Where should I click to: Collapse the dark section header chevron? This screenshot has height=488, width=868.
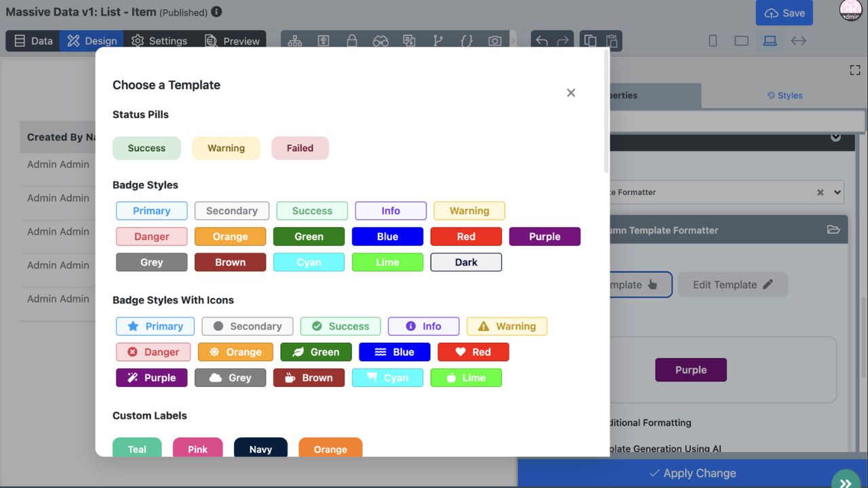835,138
